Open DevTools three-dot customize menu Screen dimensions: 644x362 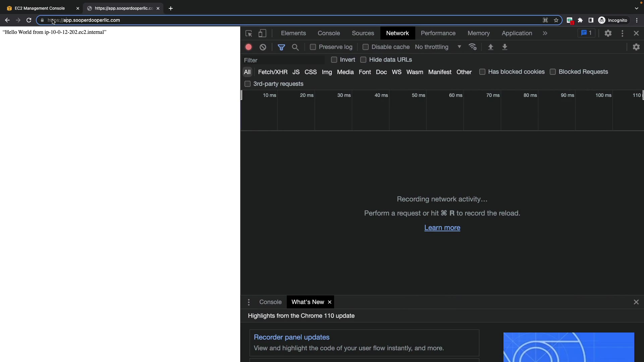tap(623, 33)
